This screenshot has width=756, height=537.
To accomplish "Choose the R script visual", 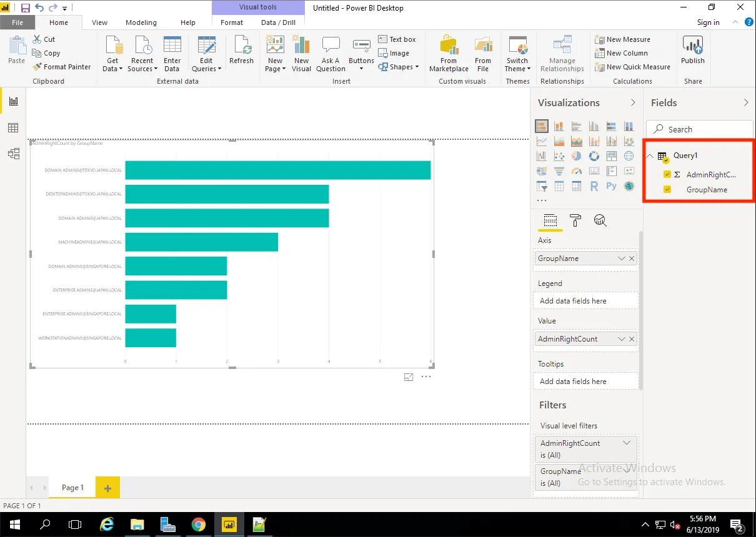I will (x=594, y=186).
